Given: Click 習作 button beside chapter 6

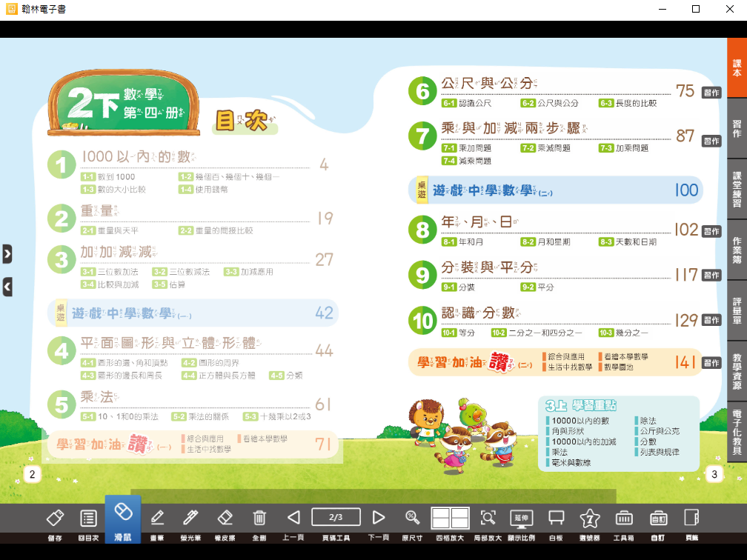Looking at the screenshot, I should point(712,93).
